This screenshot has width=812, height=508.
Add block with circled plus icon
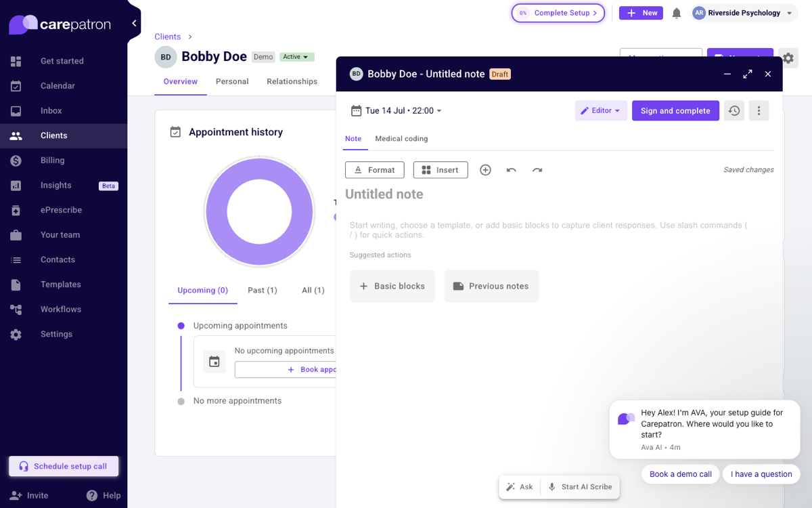485,170
